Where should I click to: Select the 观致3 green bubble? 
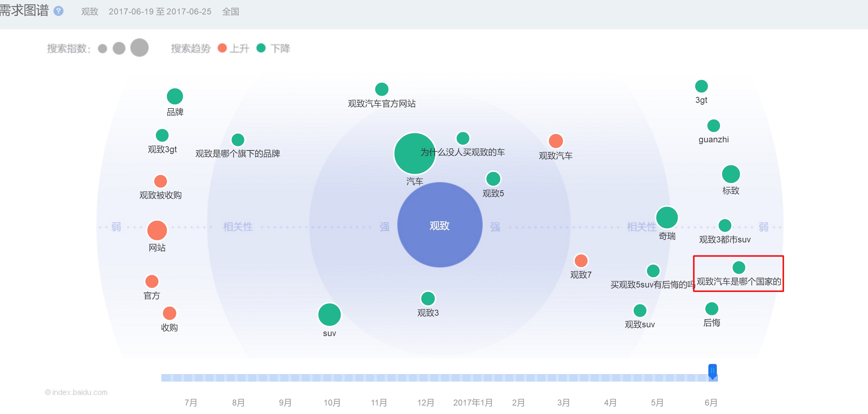pos(428,299)
